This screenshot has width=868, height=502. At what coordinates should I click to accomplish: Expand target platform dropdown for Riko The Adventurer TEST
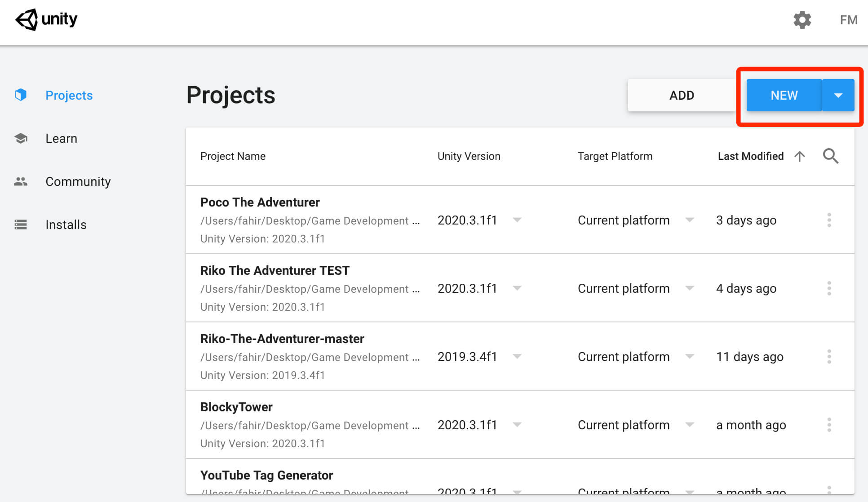[x=690, y=288]
